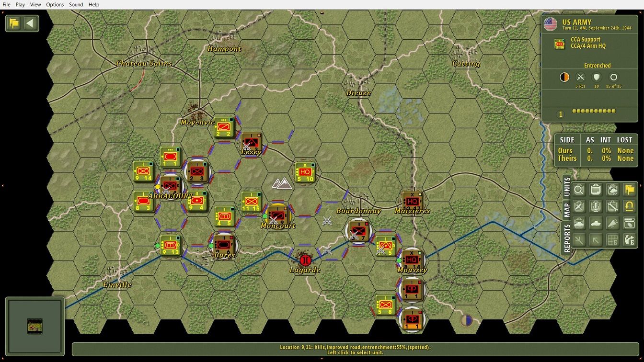Open the View menu
Screen dimensions: 644x362
pos(35,4)
